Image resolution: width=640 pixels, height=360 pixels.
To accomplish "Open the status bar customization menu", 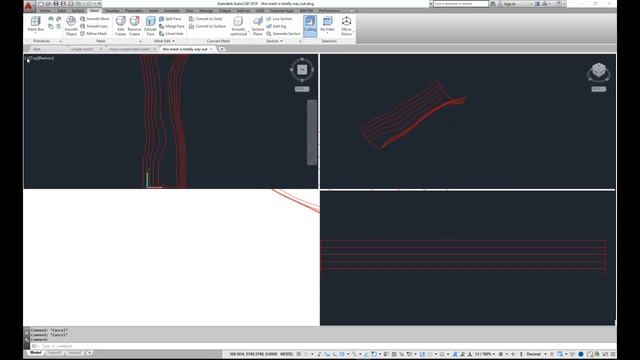I will [x=613, y=354].
